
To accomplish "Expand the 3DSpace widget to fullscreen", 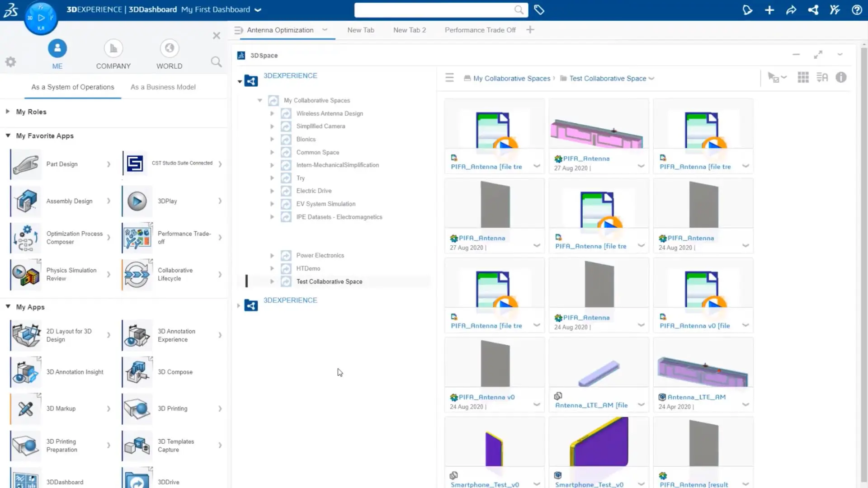I will tap(818, 55).
